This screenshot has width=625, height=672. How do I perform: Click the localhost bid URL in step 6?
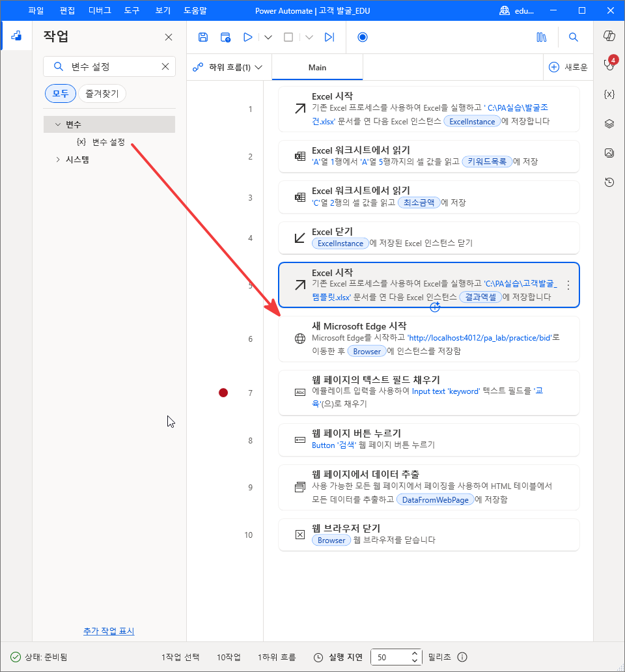click(479, 338)
